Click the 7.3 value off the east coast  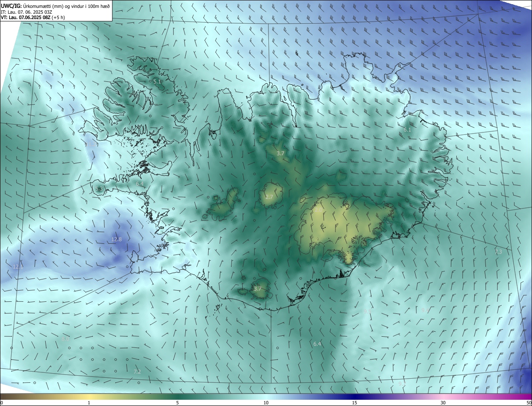point(498,252)
